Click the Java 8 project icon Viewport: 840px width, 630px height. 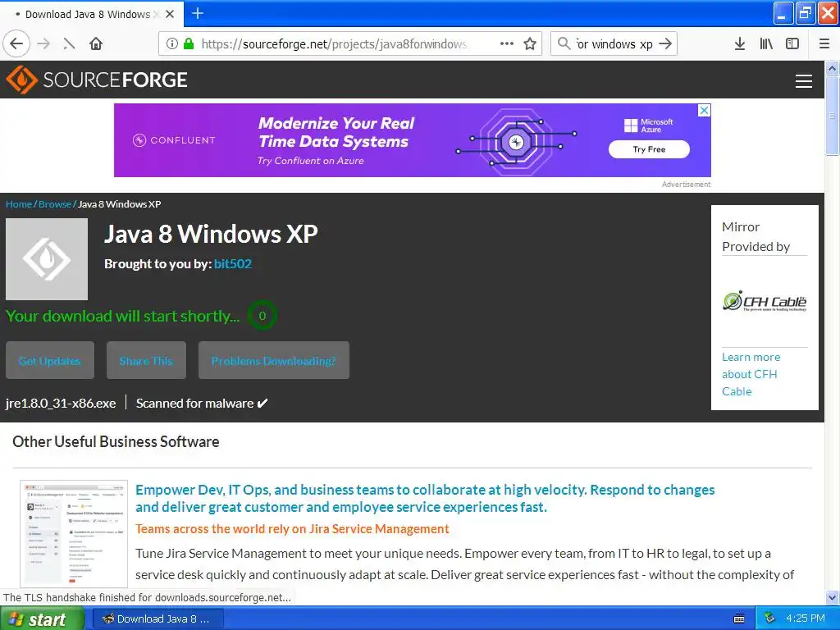click(x=47, y=258)
